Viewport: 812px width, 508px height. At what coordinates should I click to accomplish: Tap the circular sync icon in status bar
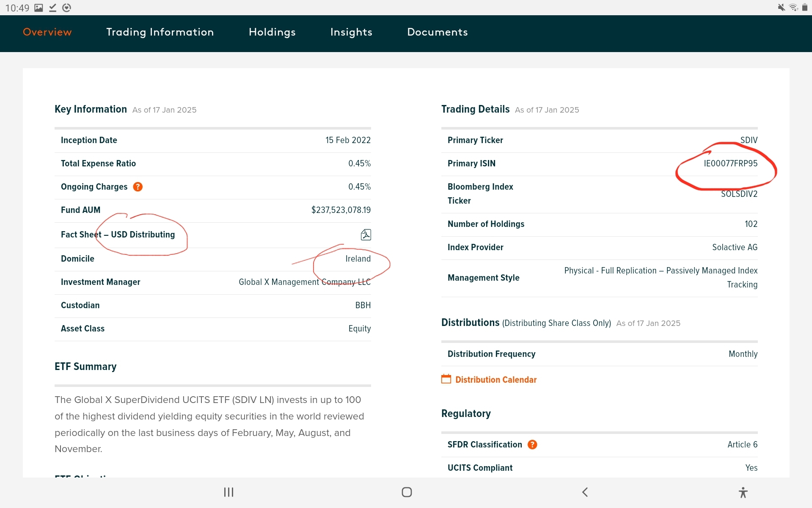(66, 8)
